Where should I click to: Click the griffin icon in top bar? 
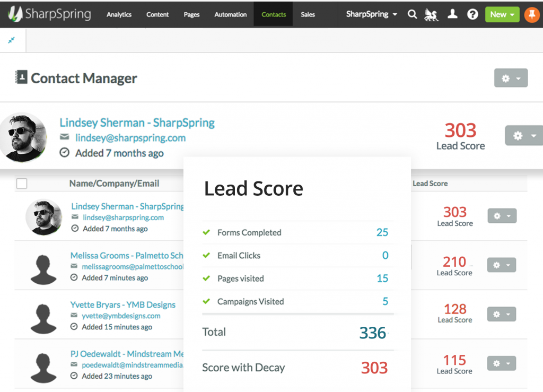[431, 14]
